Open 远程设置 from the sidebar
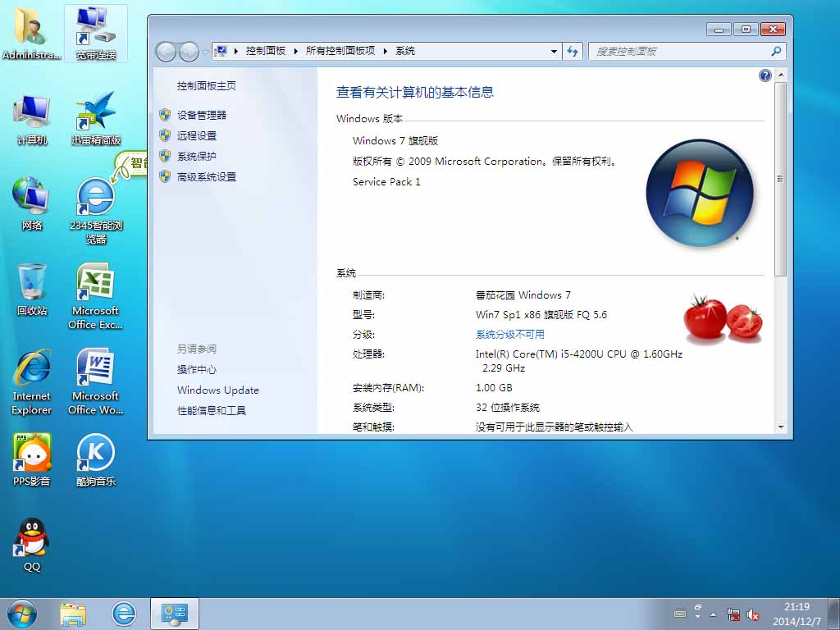This screenshot has width=840, height=630. point(197,135)
